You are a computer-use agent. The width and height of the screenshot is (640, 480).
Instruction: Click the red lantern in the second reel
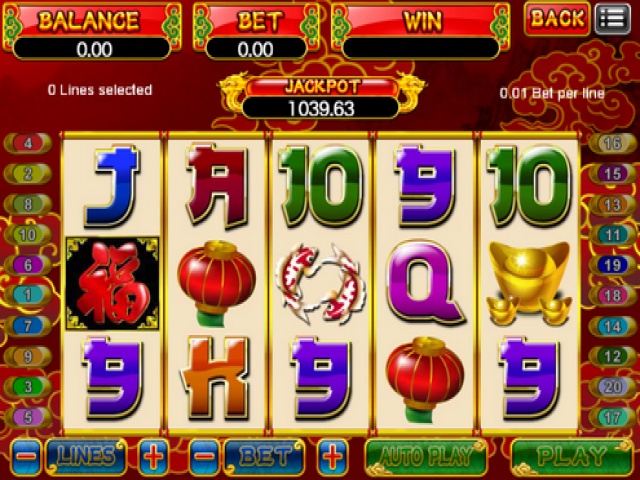(216, 283)
